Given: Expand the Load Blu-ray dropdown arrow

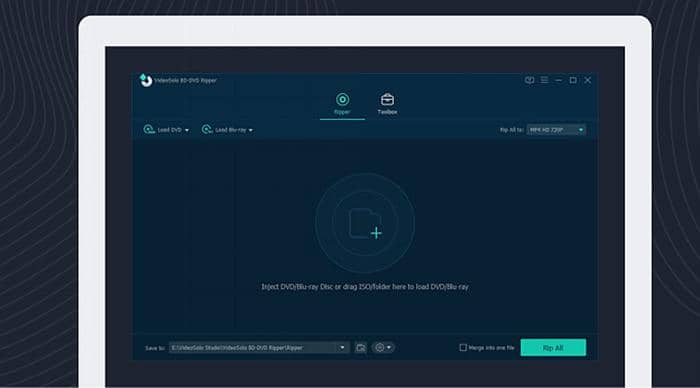Looking at the screenshot, I should (250, 130).
